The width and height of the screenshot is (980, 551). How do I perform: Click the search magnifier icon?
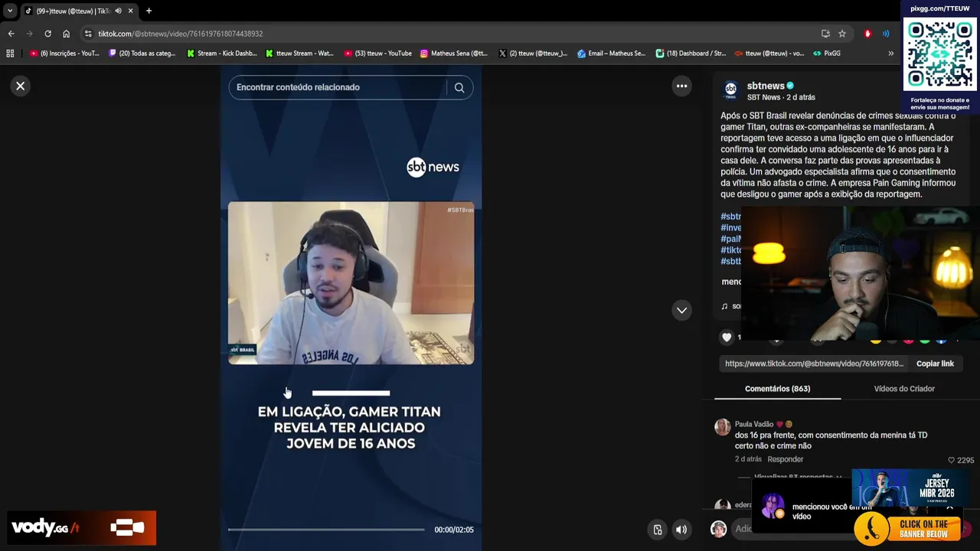[x=459, y=87]
